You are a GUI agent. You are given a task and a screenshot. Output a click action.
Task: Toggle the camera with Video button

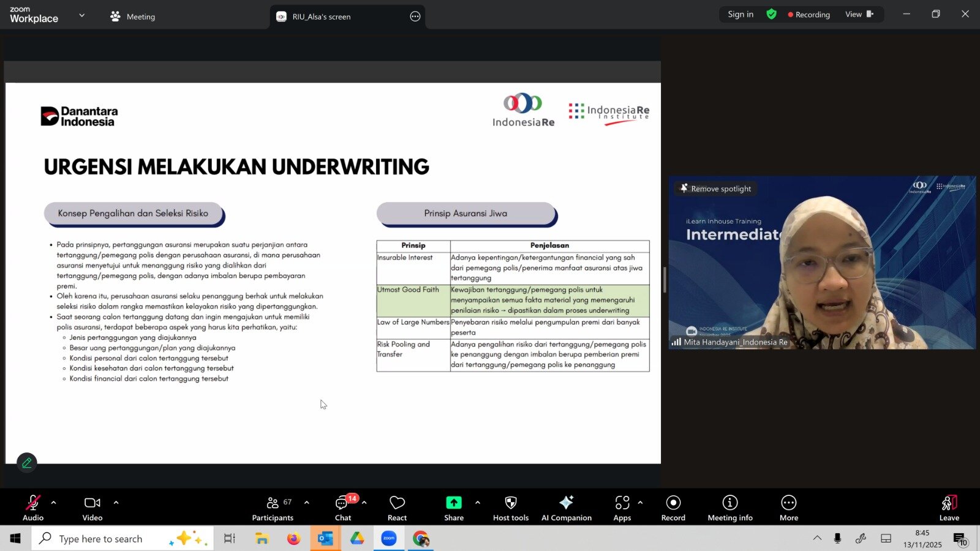tap(92, 508)
